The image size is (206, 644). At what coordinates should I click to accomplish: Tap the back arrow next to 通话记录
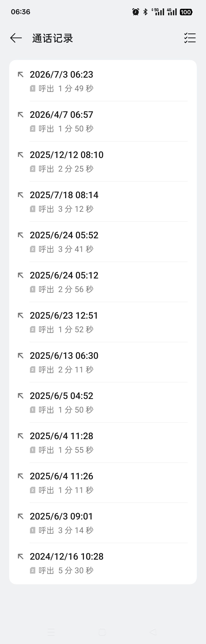pyautogui.click(x=16, y=38)
